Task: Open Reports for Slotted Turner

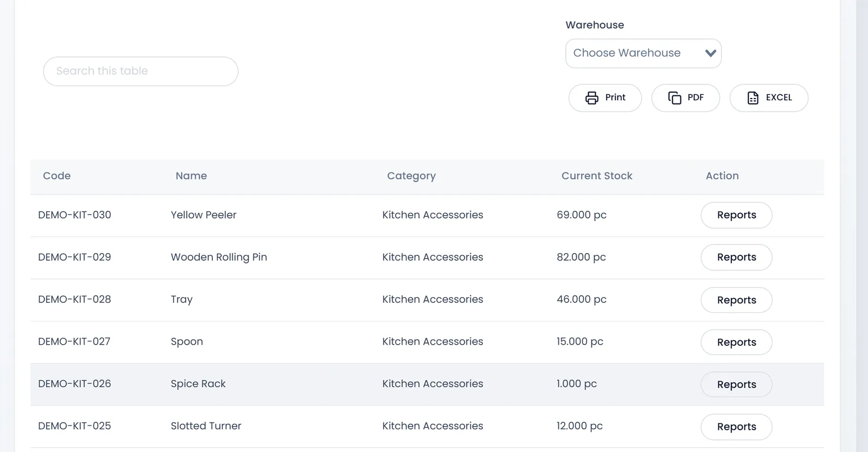Action: [x=736, y=427]
